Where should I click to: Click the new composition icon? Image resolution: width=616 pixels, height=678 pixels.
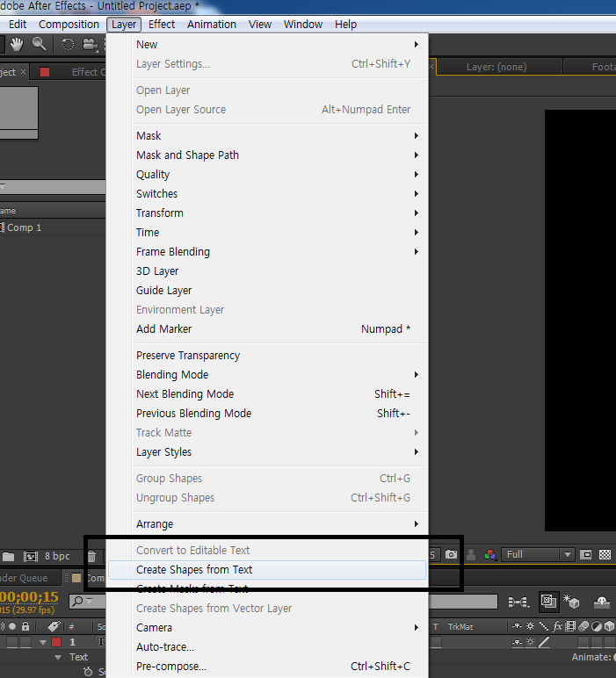30,557
